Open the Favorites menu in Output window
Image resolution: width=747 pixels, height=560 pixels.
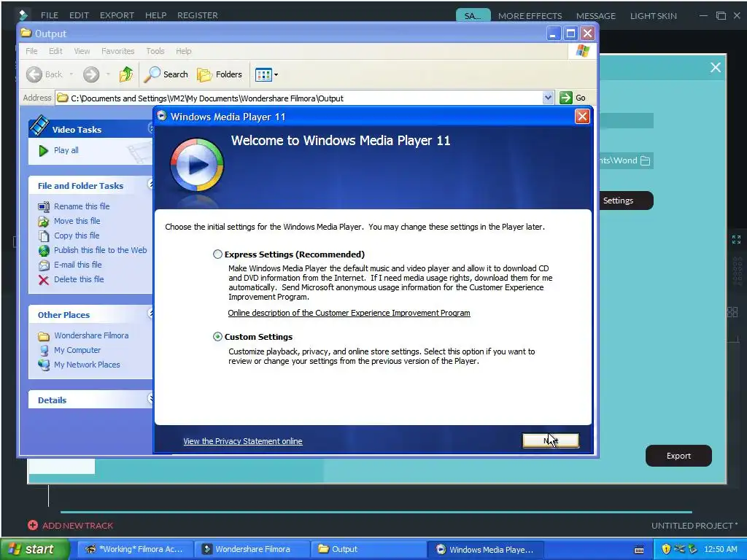(117, 51)
